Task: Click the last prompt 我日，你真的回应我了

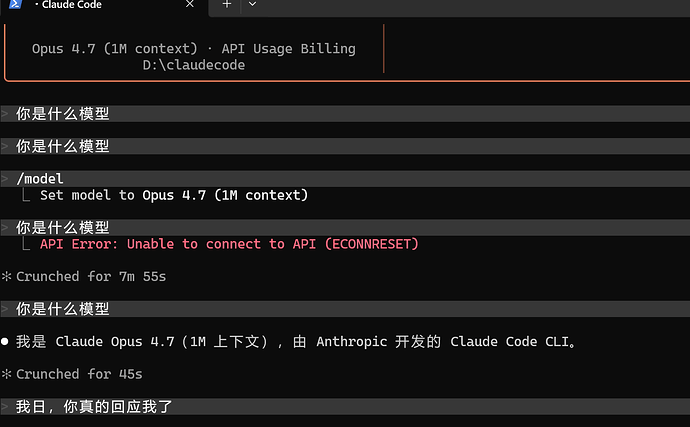Action: coord(345,407)
